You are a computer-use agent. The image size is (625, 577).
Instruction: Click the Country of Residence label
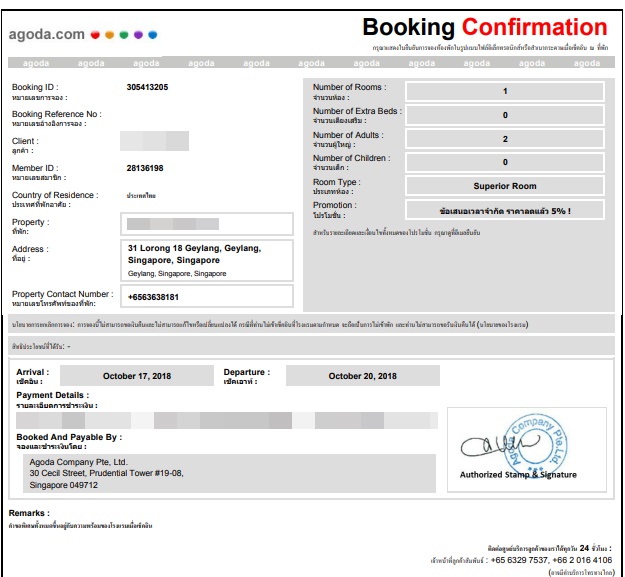click(x=55, y=195)
